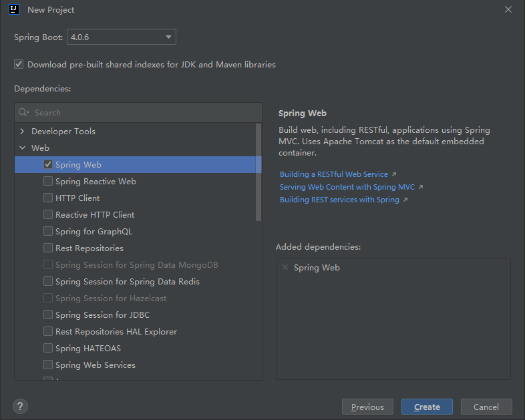Select the Spring Web row label
Viewport: 525px width, 420px height.
point(78,165)
